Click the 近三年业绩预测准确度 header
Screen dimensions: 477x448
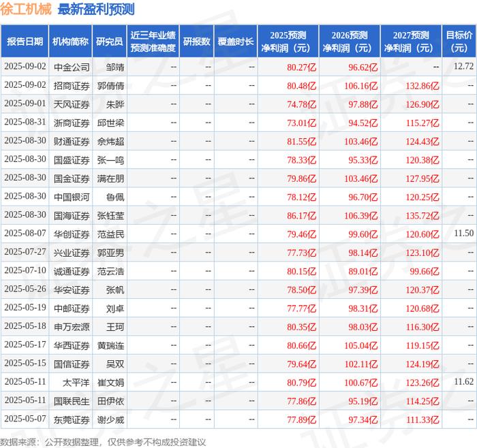[x=153, y=42]
